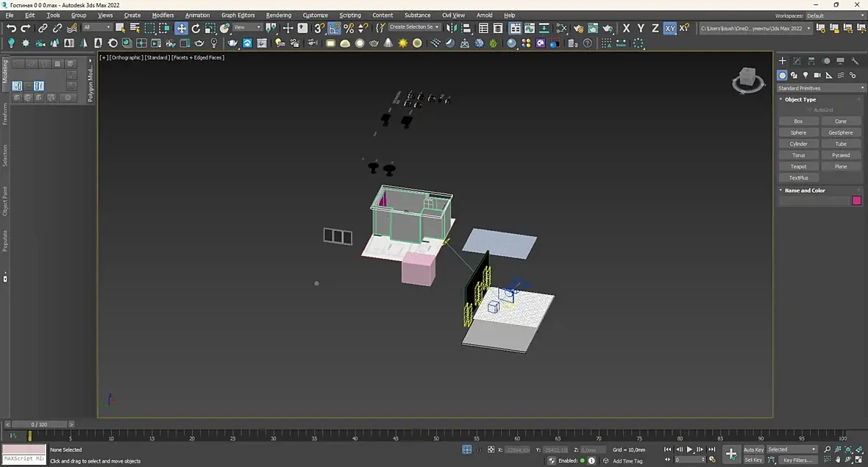Toggle the Angle Snap tool

(334, 28)
